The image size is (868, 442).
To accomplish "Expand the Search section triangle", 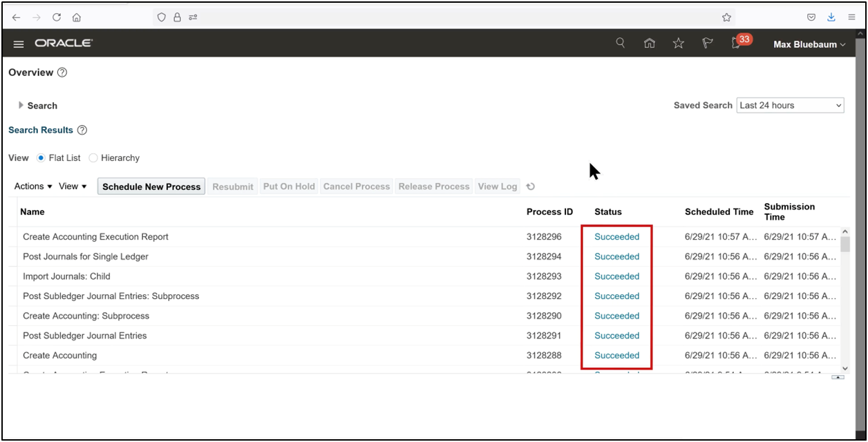I will [x=21, y=105].
